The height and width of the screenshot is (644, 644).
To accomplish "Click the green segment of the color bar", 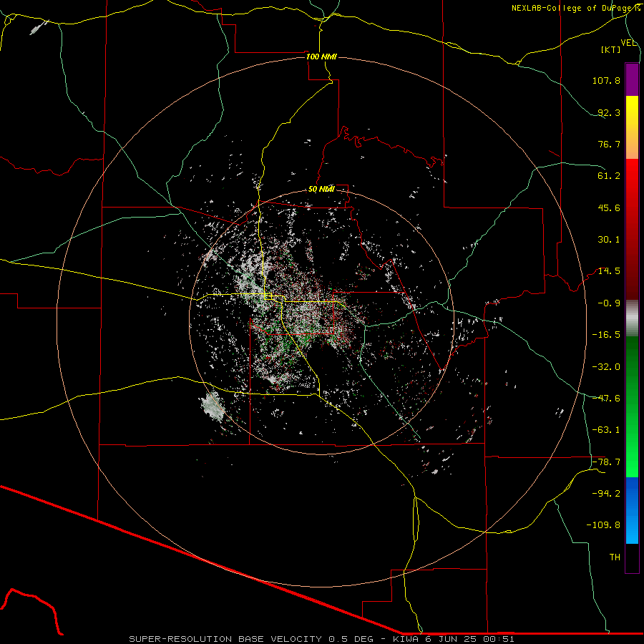I will pyautogui.click(x=632, y=406).
